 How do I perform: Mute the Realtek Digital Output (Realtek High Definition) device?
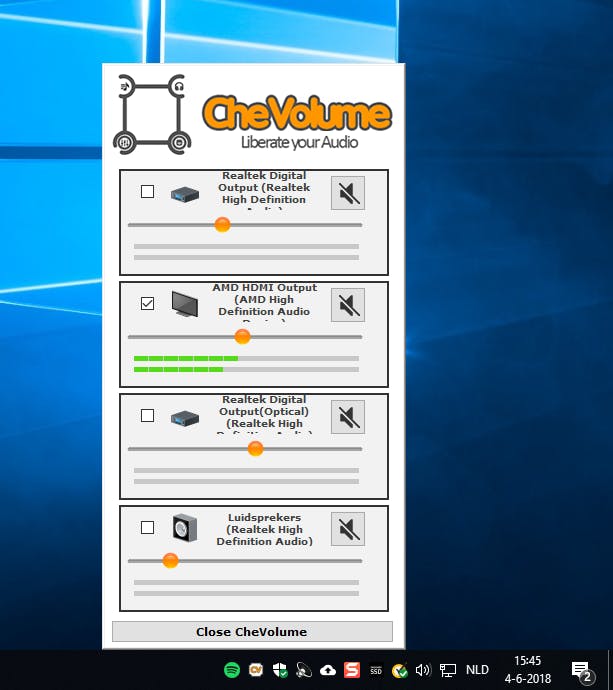(348, 193)
